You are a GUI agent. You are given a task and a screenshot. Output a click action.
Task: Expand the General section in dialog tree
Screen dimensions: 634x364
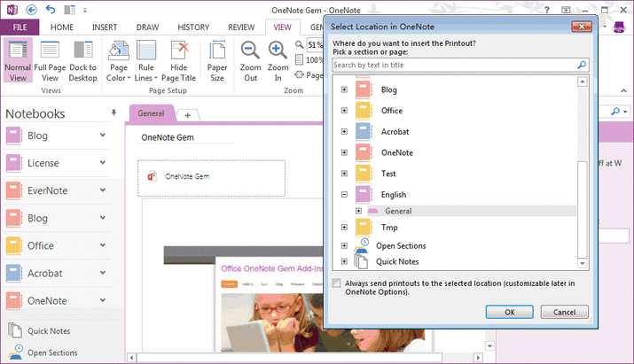[x=358, y=211]
